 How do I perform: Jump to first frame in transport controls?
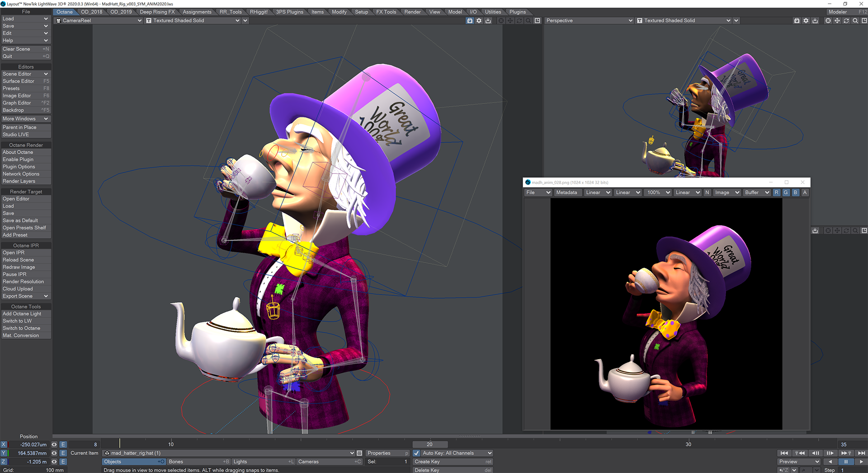pos(784,453)
